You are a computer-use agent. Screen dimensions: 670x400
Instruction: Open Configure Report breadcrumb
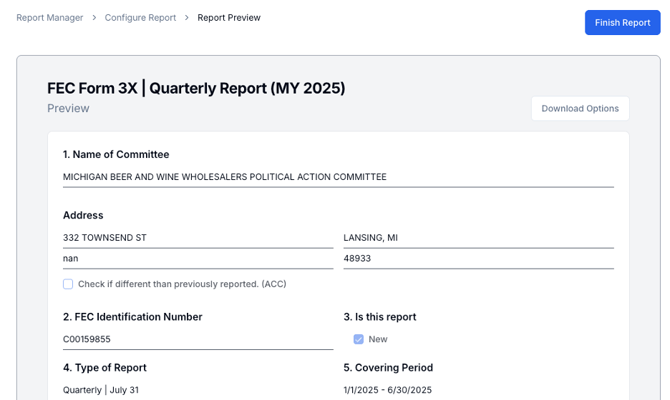[x=140, y=18]
